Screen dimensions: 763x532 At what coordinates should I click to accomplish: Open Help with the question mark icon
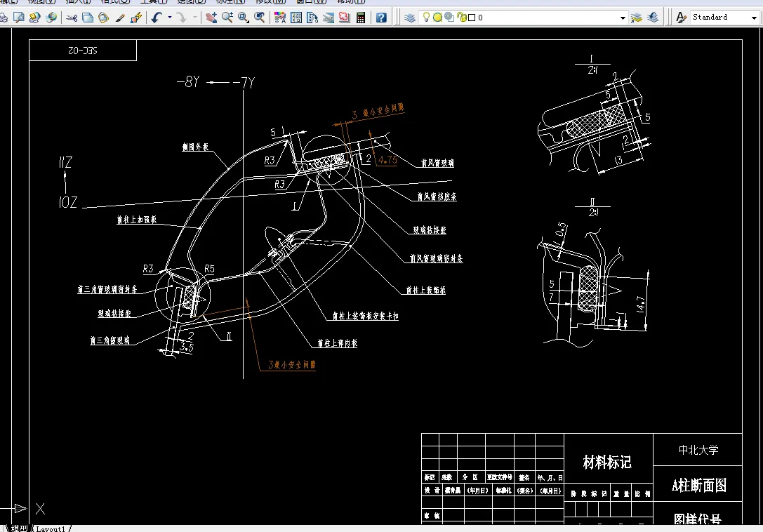click(382, 18)
